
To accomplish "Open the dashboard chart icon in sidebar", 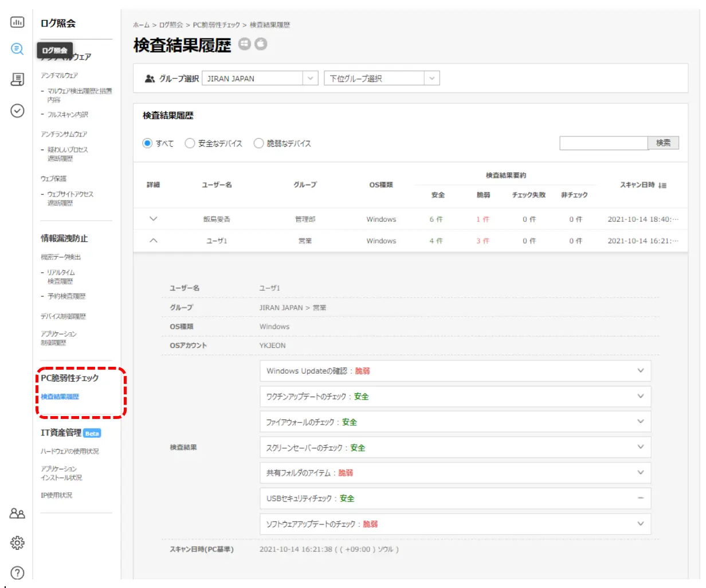I will pyautogui.click(x=17, y=22).
